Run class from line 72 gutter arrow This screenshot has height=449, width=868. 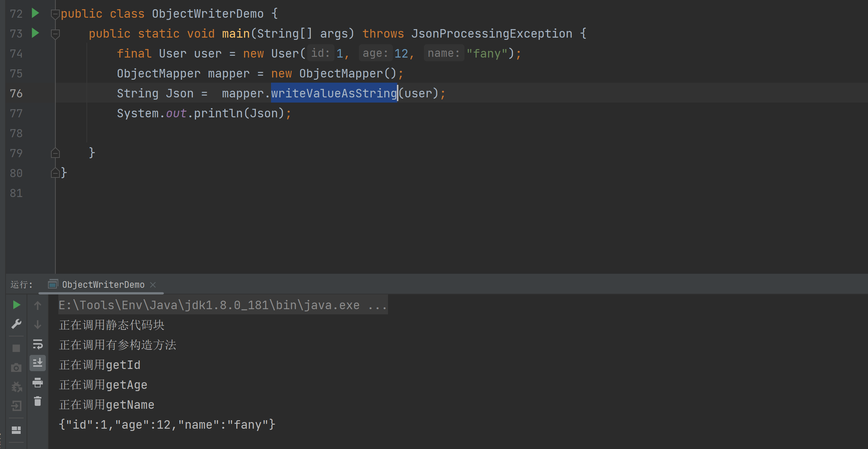(x=35, y=13)
